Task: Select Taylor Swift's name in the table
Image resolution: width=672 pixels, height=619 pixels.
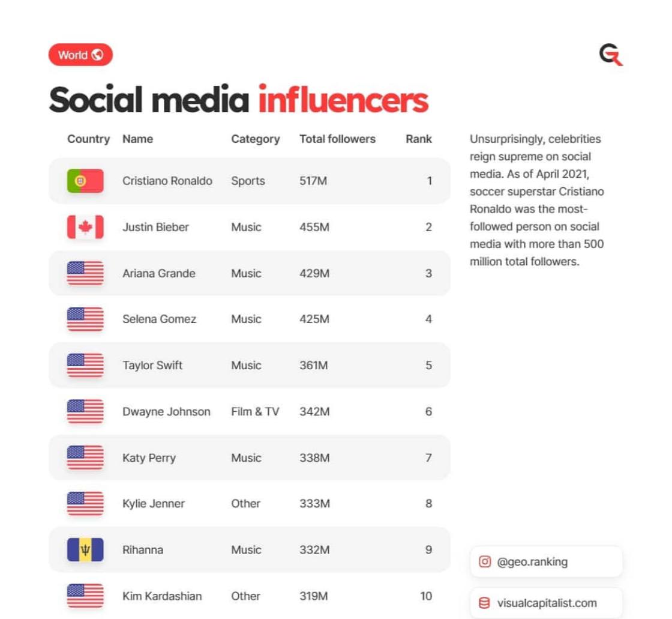Action: (x=152, y=365)
